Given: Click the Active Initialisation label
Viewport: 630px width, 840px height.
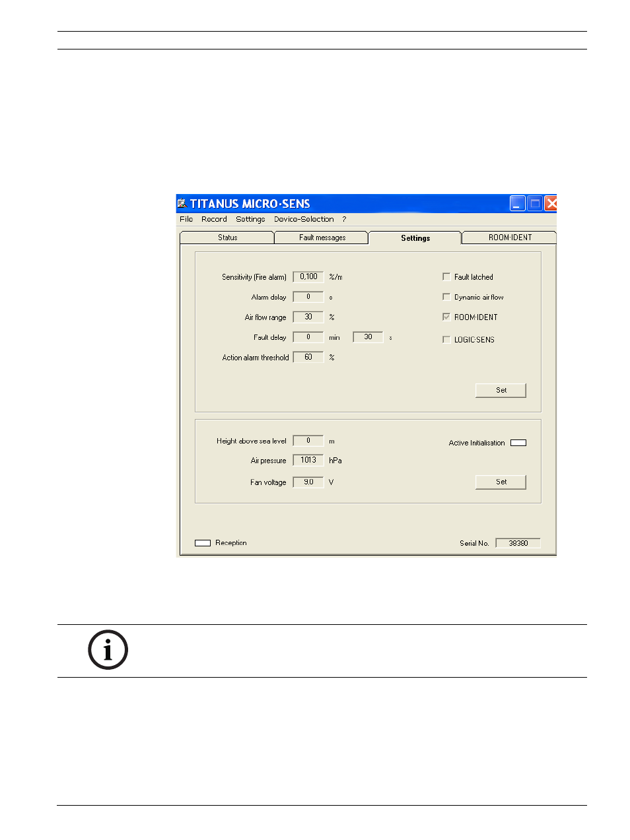Looking at the screenshot, I should (x=477, y=443).
